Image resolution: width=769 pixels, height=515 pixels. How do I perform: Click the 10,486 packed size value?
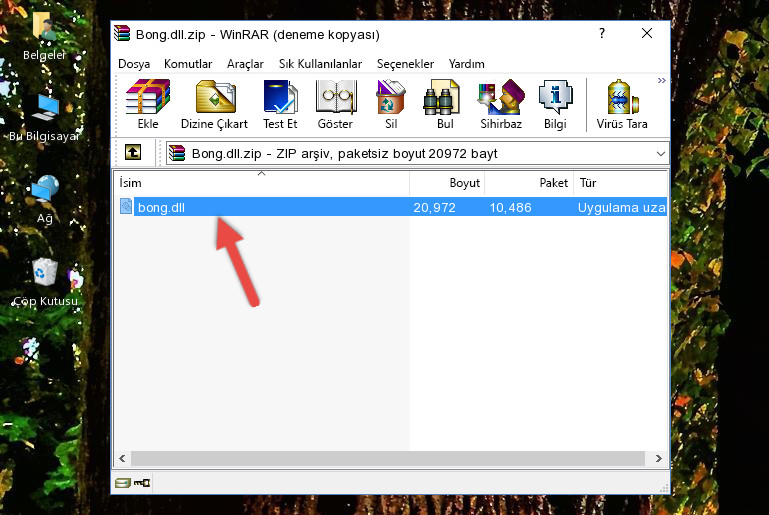[x=511, y=207]
